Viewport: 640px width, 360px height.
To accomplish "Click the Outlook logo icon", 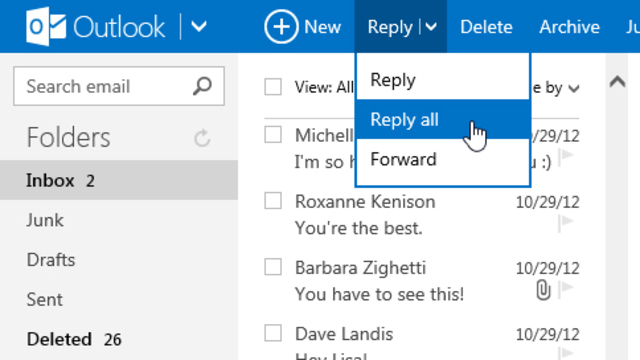I will (46, 27).
